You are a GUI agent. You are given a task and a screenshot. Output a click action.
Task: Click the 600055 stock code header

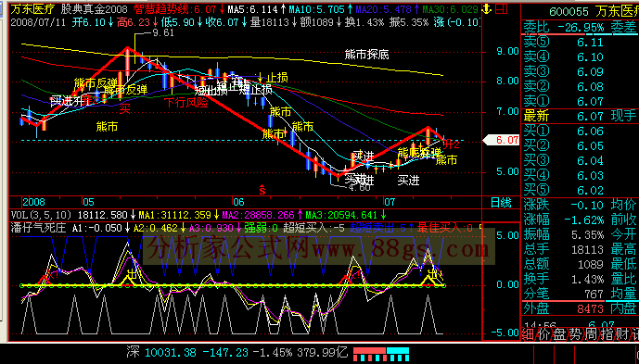569,11
